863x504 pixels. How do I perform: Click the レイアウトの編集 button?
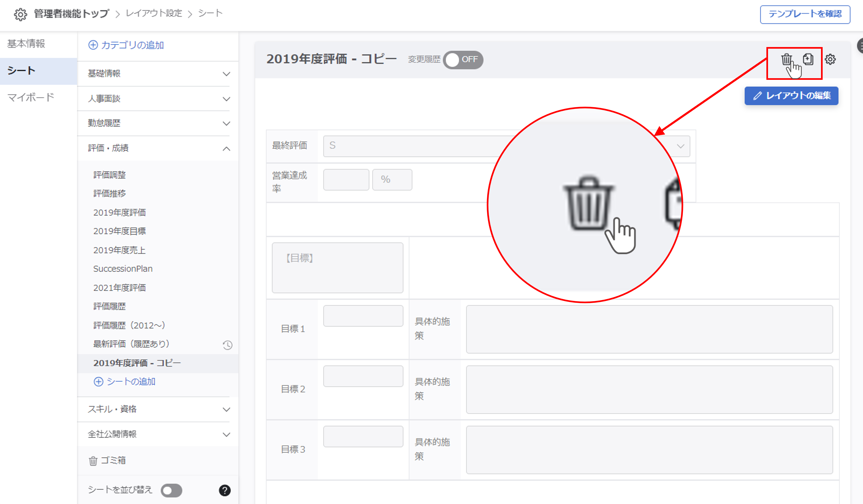coord(791,96)
